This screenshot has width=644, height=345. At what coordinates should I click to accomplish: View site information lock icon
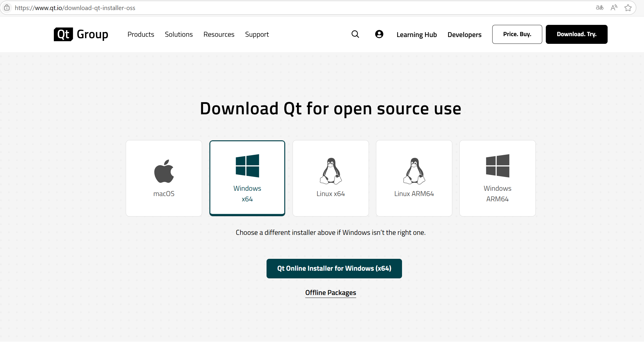coord(7,8)
